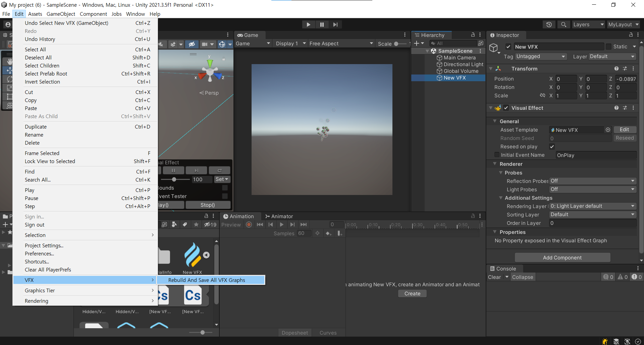Click the Scene gizmos globe icon
The height and width of the screenshot is (345, 644).
(x=222, y=44)
